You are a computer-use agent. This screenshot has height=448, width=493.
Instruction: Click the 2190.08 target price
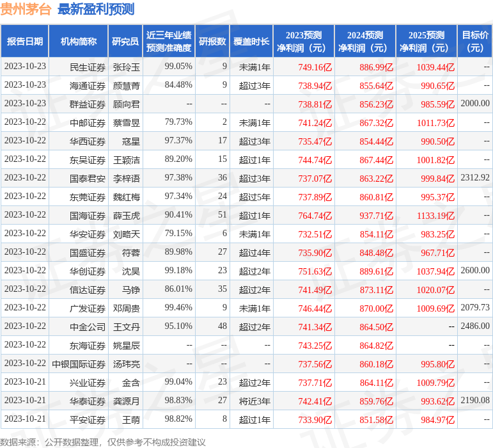(x=475, y=401)
